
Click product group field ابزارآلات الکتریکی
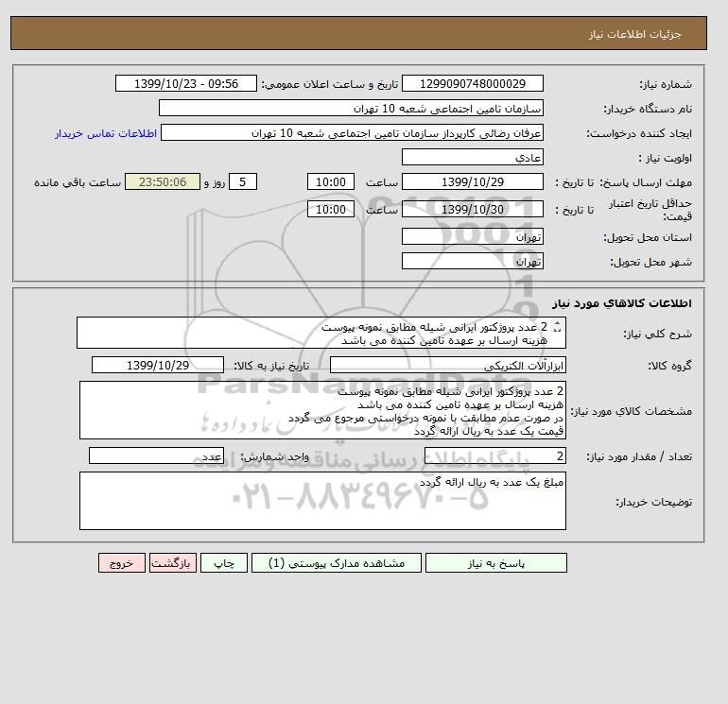pos(448,365)
